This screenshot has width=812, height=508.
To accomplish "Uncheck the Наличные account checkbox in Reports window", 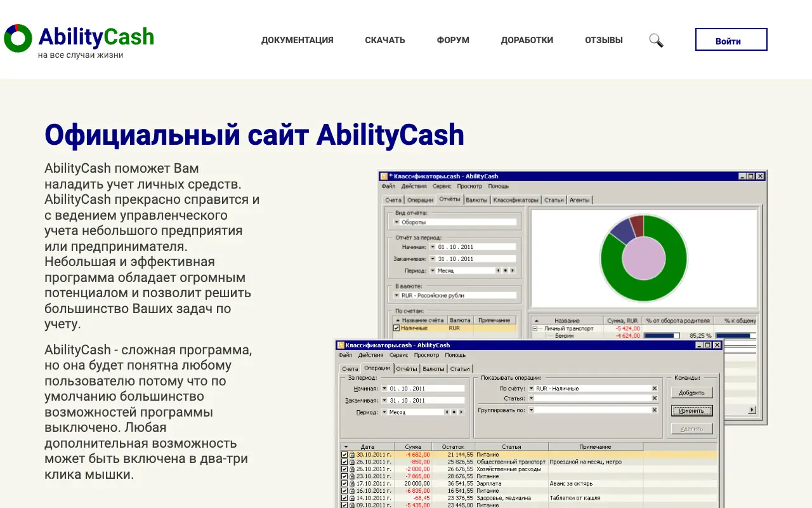I will tap(396, 328).
